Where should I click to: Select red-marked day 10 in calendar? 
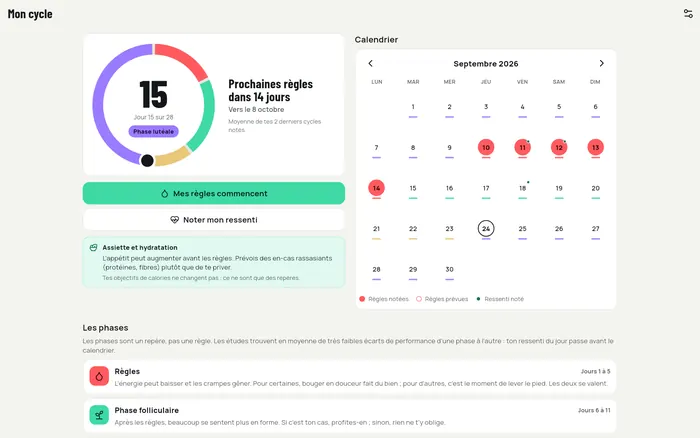point(486,147)
